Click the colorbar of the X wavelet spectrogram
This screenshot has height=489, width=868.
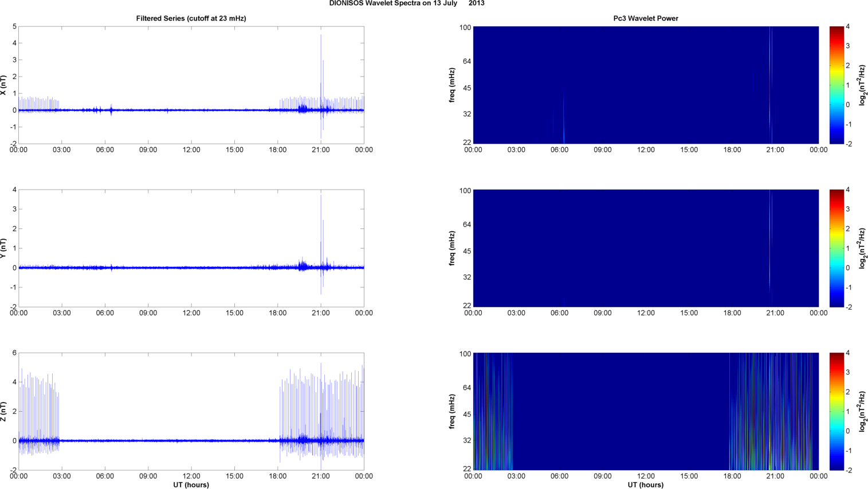[836, 85]
